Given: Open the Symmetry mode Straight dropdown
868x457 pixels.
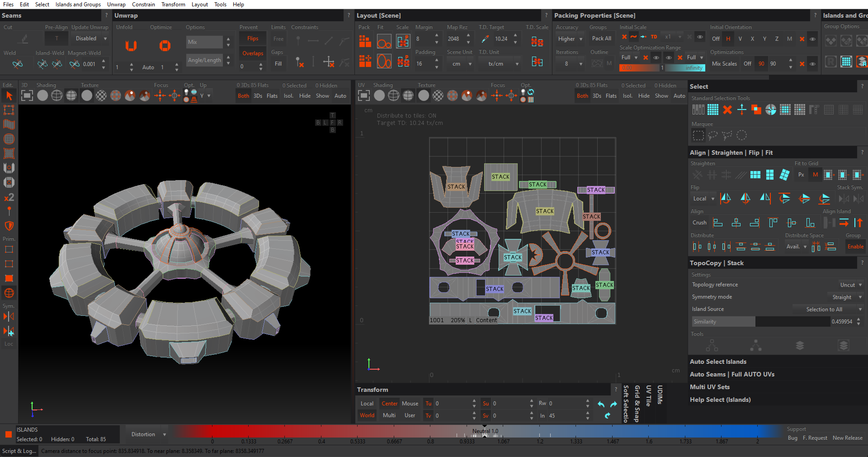Looking at the screenshot, I should (845, 297).
